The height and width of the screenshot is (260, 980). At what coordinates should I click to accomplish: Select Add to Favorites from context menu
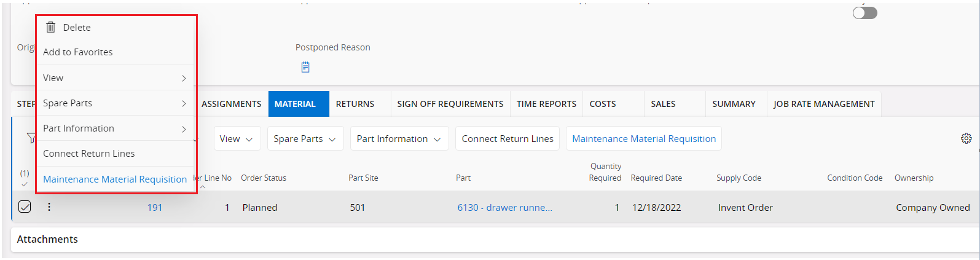[78, 52]
